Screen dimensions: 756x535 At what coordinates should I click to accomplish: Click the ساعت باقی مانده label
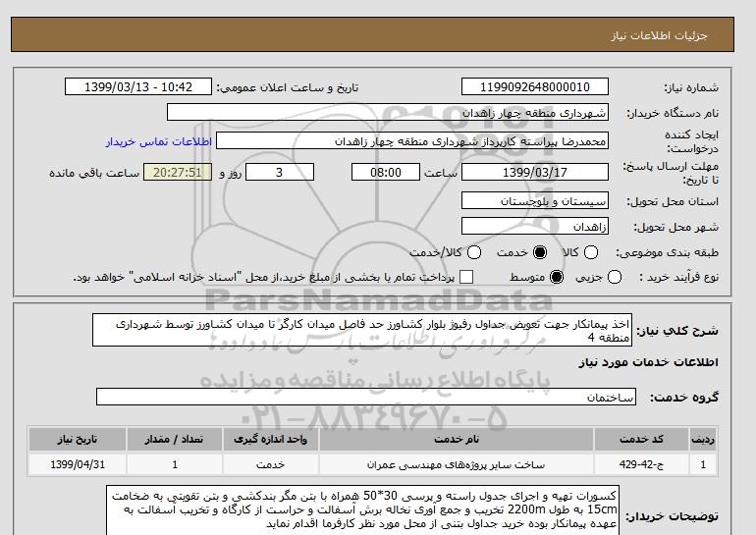point(94,173)
